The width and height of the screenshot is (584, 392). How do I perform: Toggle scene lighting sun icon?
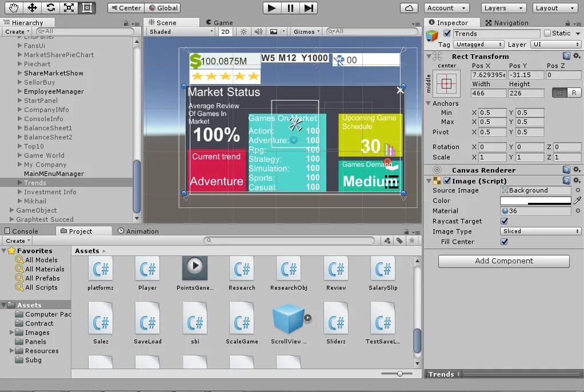pyautogui.click(x=243, y=31)
